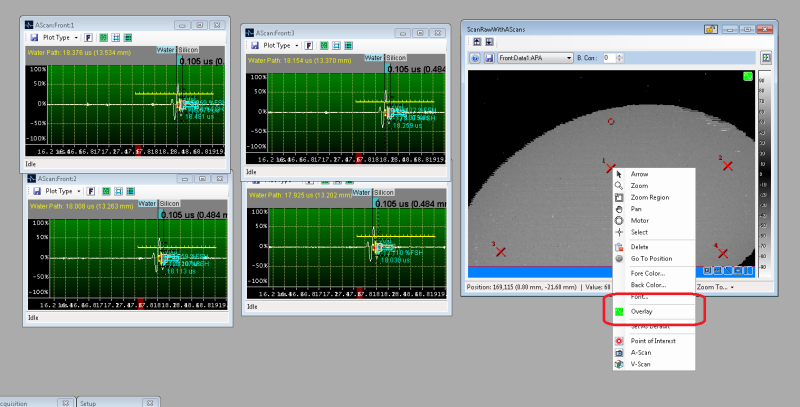The width and height of the screenshot is (800, 407).
Task: Open the Plot Type dropdown in AScan:Front:2
Action: (63, 191)
